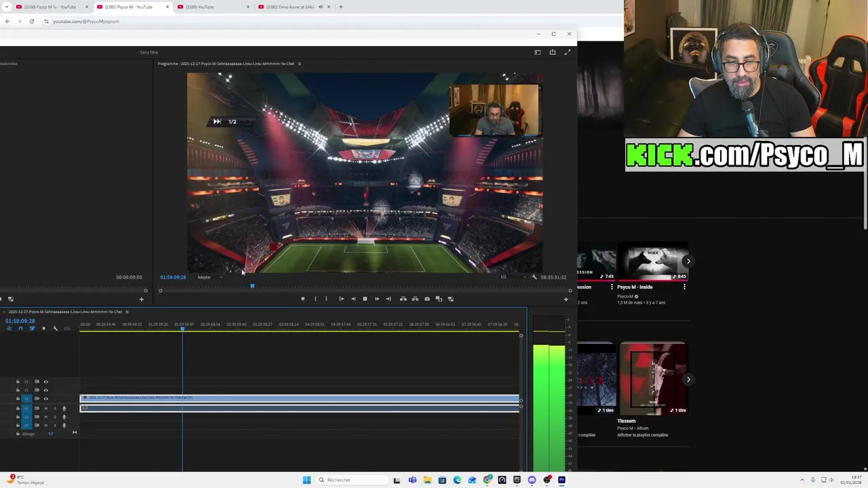
Task: Click next arrow on the Tlassem carousel
Action: [x=688, y=380]
